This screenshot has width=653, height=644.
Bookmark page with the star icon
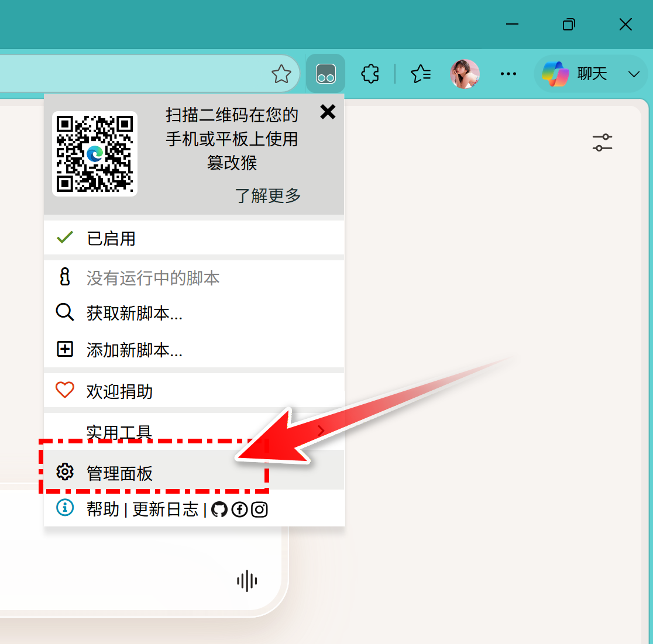[x=281, y=74]
